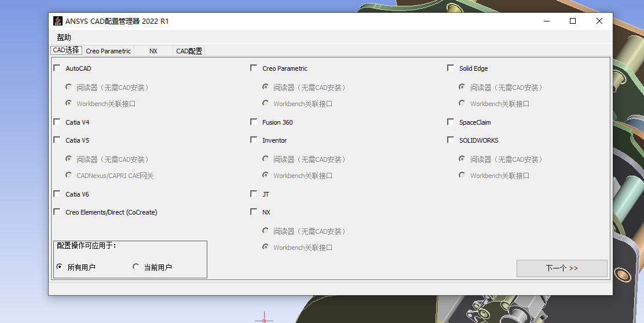Select 阅读器 radio under Creo Parametric

[x=266, y=87]
